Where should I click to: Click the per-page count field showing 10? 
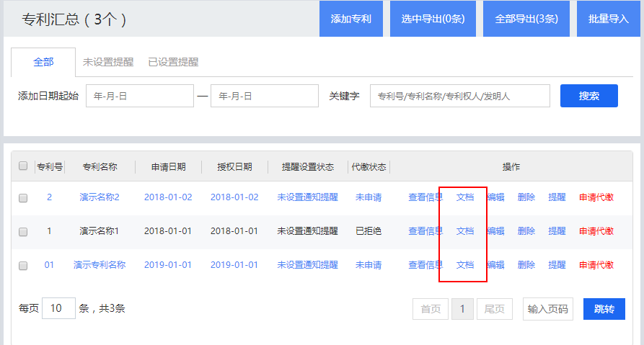[58, 308]
